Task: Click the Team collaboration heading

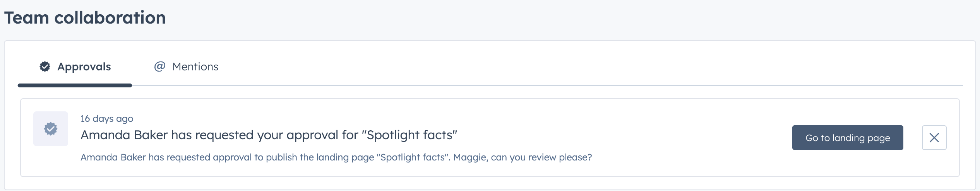Action: click(85, 18)
